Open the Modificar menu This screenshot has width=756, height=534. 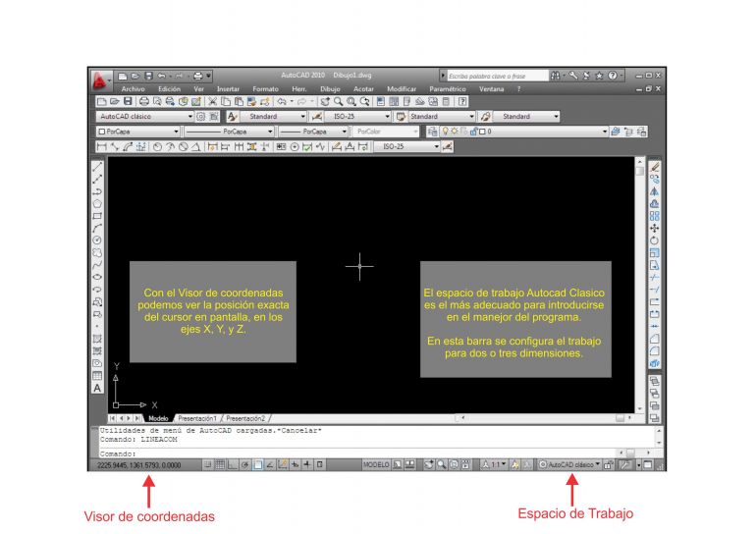click(x=402, y=89)
